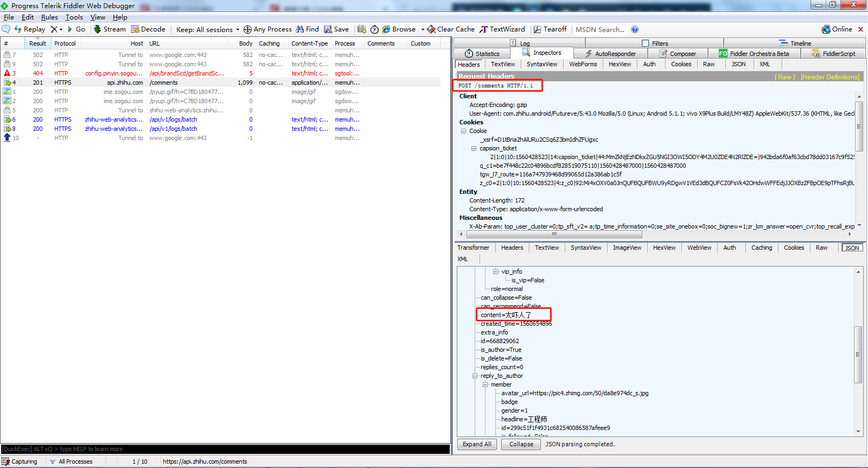Click Expand All button
Viewport: 868px width, 468px height.
pos(477,444)
